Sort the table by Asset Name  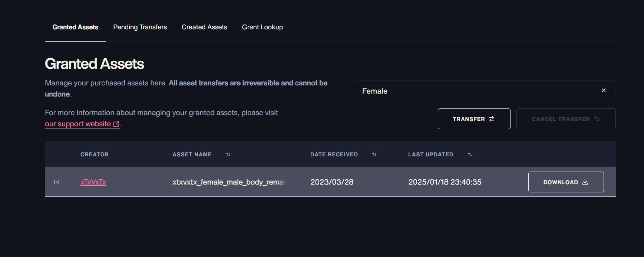pyautogui.click(x=228, y=154)
